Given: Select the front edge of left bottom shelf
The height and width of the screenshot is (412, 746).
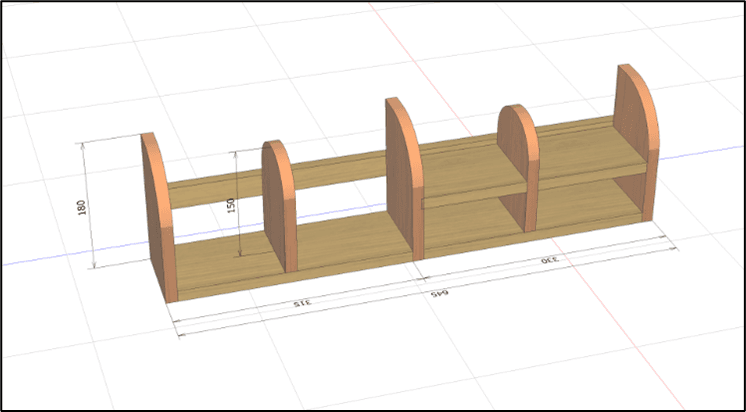Looking at the screenshot, I should [290, 280].
